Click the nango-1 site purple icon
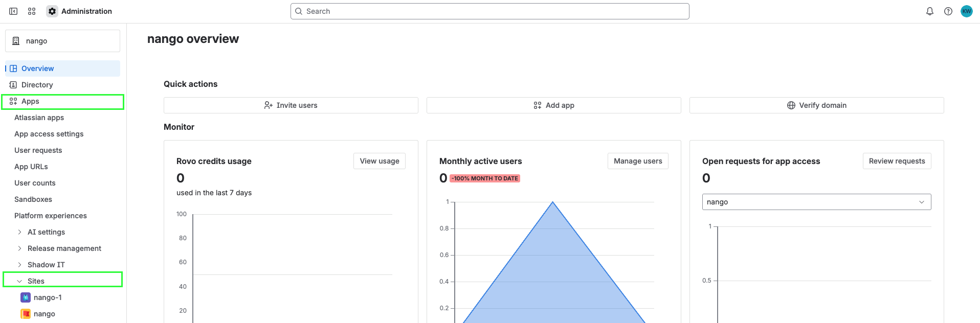Viewport: 980px width, 323px height. coord(26,297)
